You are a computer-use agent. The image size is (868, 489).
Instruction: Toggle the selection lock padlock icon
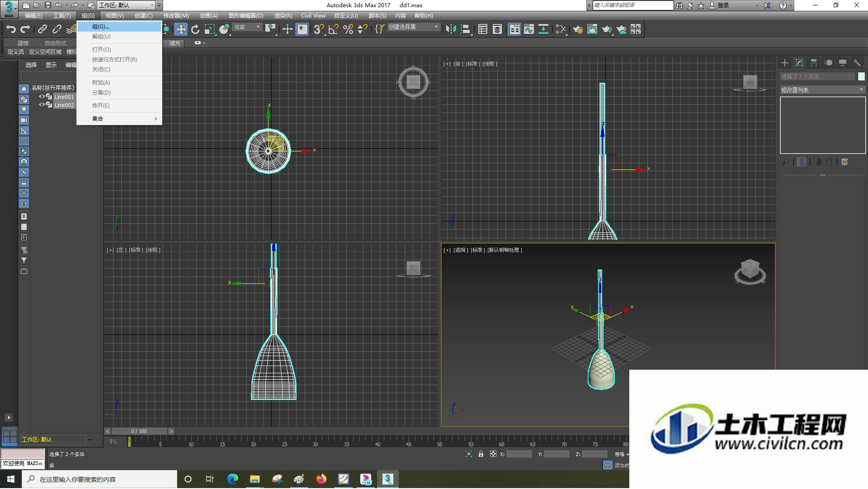point(481,454)
